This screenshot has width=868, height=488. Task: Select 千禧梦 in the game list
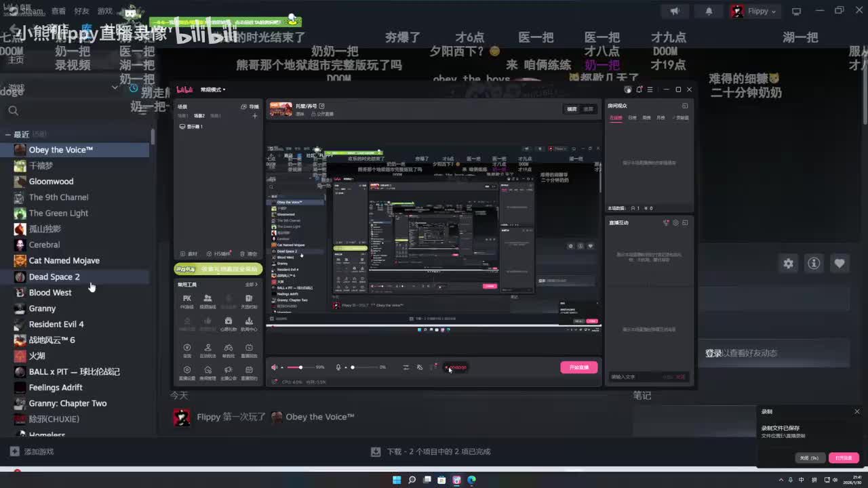pos(75,165)
